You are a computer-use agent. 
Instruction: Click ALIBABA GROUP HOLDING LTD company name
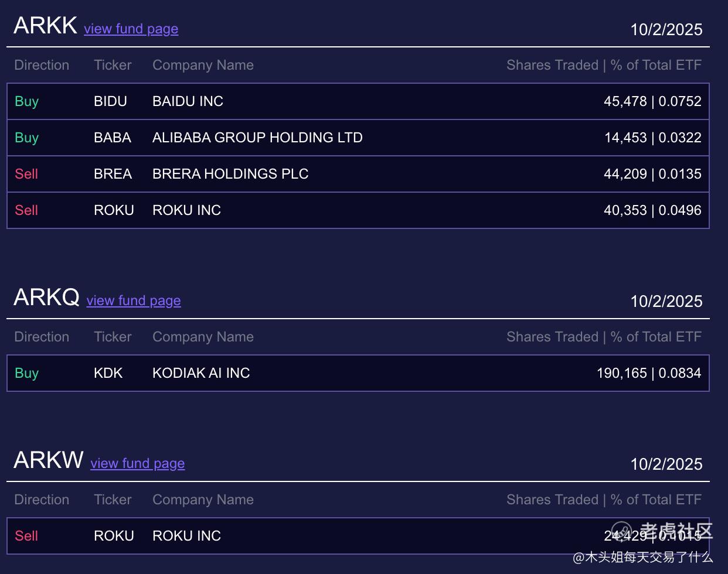point(257,138)
